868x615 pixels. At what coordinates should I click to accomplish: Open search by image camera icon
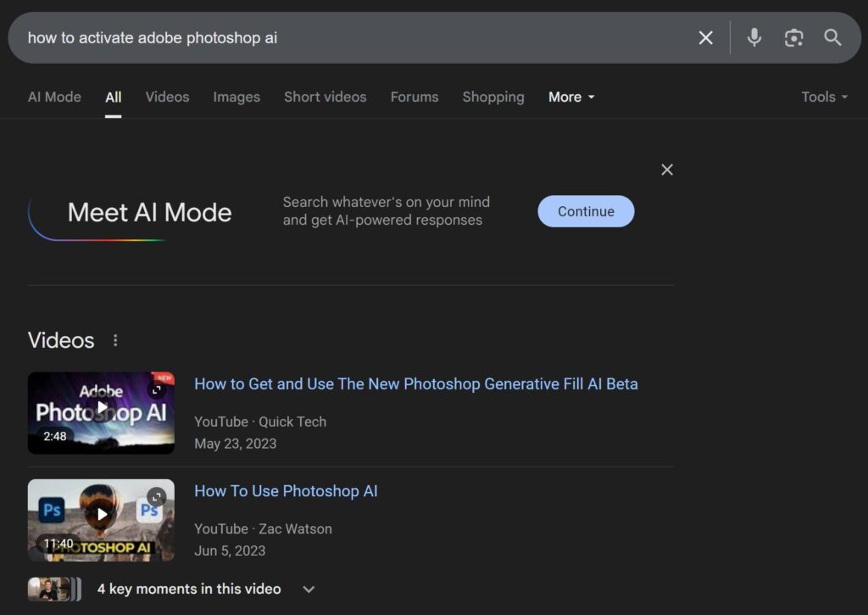click(793, 37)
